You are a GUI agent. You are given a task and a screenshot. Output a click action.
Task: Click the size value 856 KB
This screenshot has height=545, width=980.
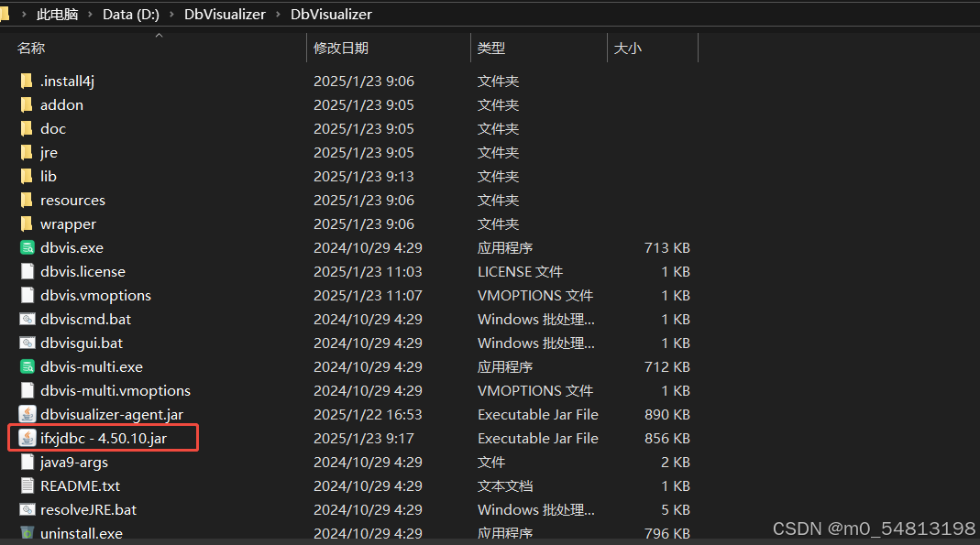coord(666,438)
